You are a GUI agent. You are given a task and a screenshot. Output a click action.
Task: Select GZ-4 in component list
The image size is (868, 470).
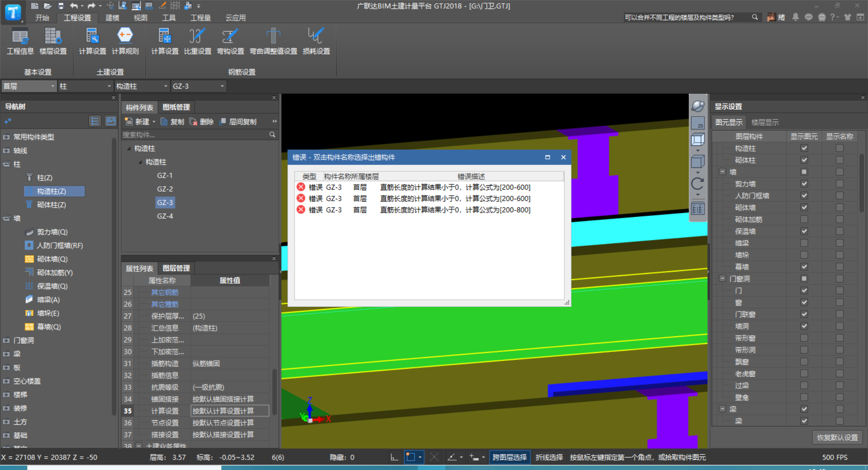(165, 216)
